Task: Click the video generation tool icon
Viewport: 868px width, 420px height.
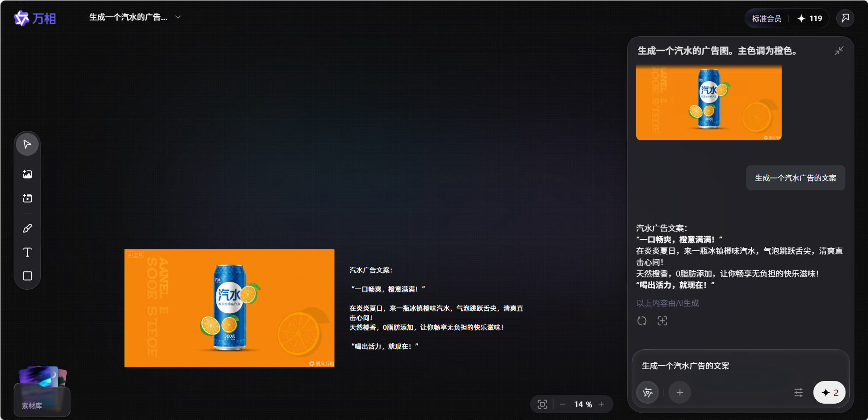Action: pyautogui.click(x=27, y=198)
